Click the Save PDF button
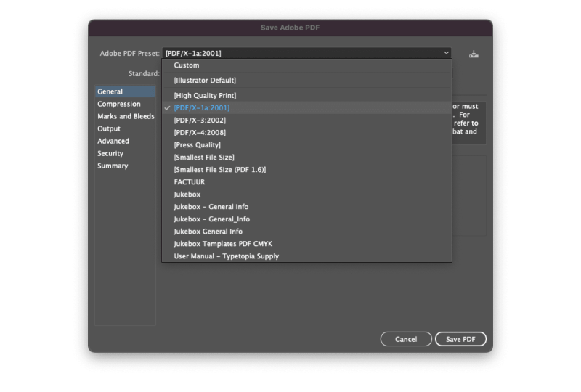 pyautogui.click(x=460, y=339)
